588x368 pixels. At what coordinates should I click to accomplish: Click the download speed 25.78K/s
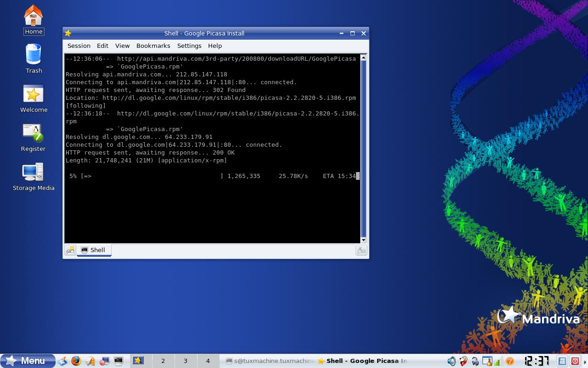(294, 176)
